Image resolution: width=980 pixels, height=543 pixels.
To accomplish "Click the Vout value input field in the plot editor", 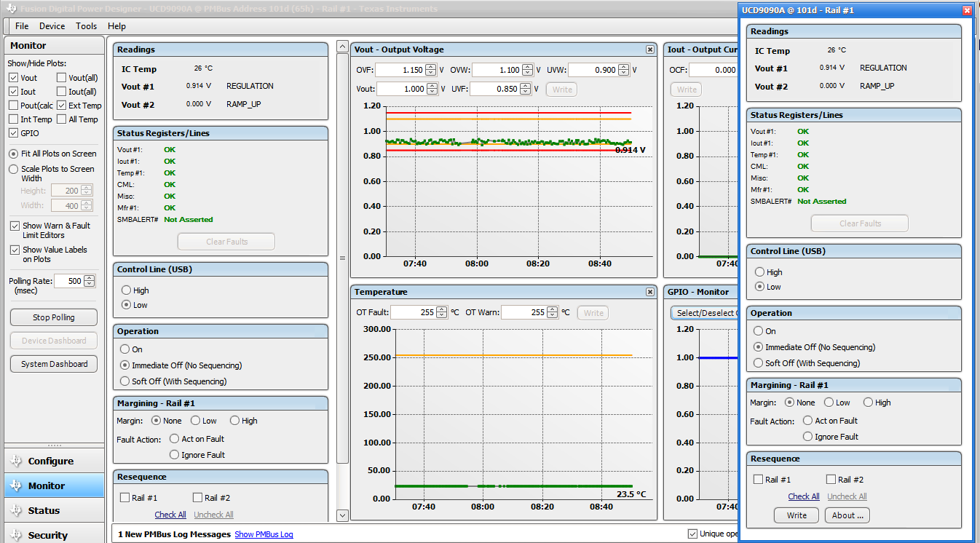I will (x=400, y=90).
